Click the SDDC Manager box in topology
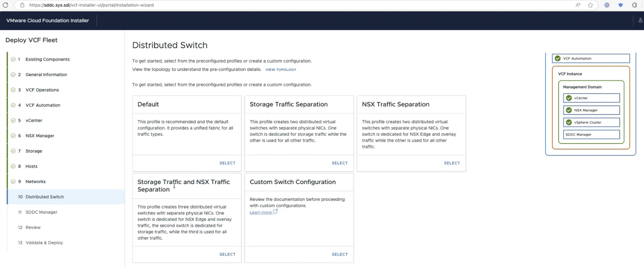This screenshot has height=267, width=644. 591,135
